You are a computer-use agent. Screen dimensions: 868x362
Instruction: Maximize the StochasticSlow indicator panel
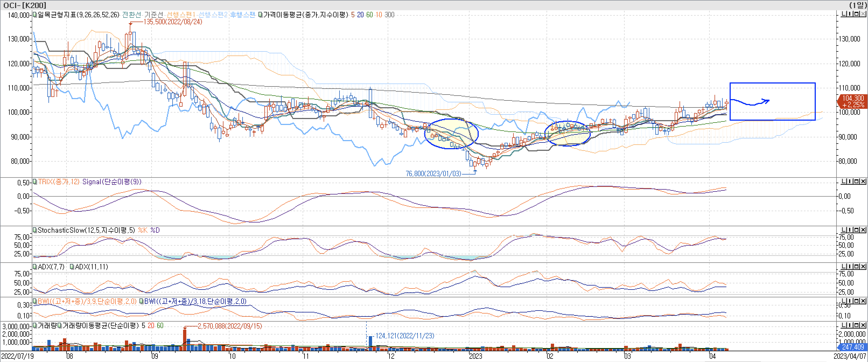point(856,230)
